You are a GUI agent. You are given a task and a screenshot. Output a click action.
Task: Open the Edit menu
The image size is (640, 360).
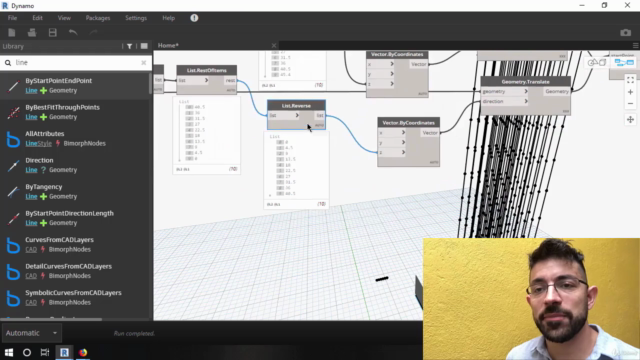(37, 18)
